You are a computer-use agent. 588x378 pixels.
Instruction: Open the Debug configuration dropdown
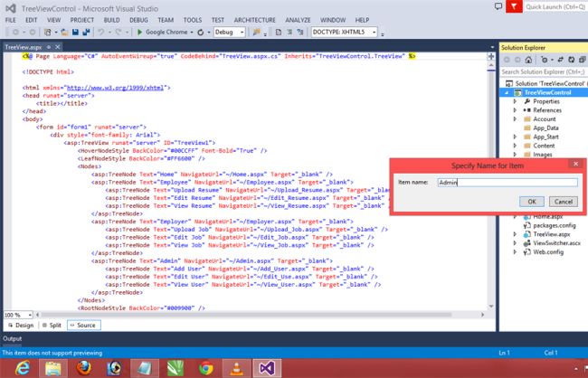click(230, 33)
